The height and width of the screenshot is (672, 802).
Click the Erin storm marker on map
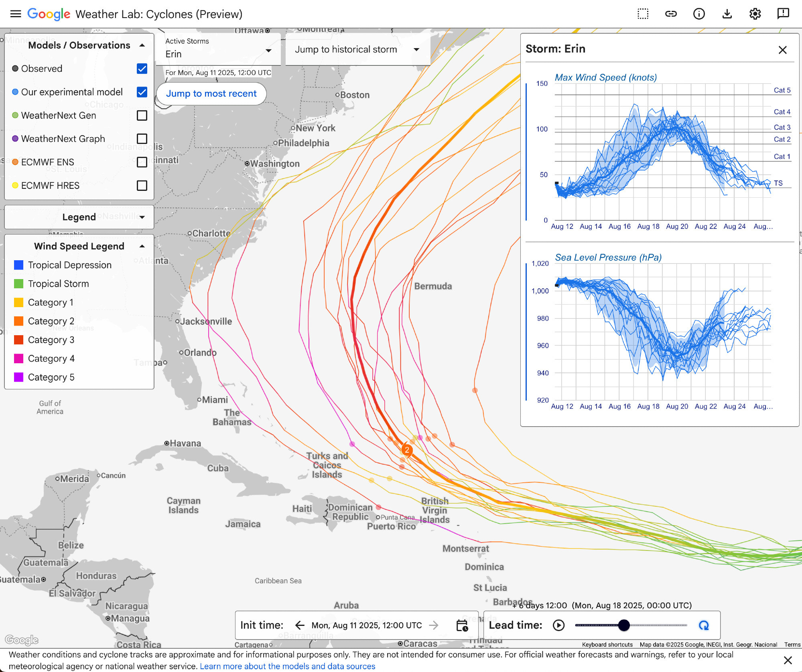407,450
